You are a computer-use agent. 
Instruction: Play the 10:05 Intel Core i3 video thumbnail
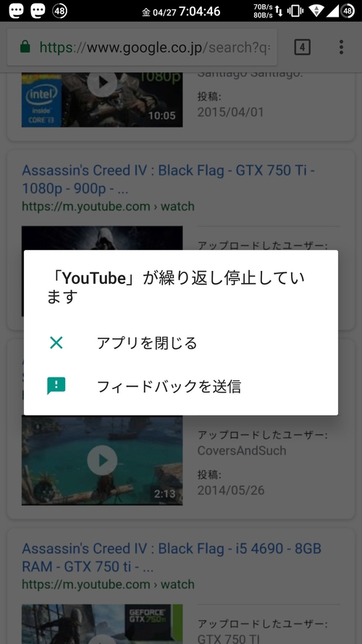tap(102, 100)
